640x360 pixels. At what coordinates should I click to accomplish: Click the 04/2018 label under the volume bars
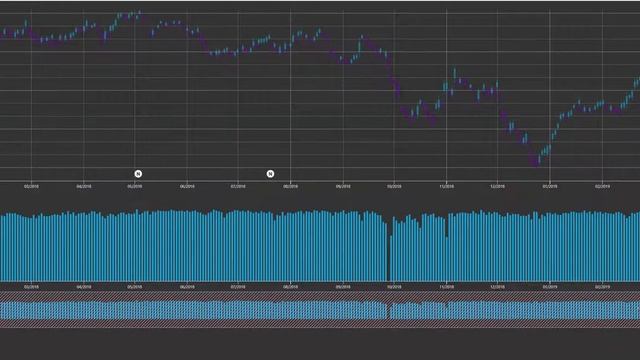coord(84,287)
